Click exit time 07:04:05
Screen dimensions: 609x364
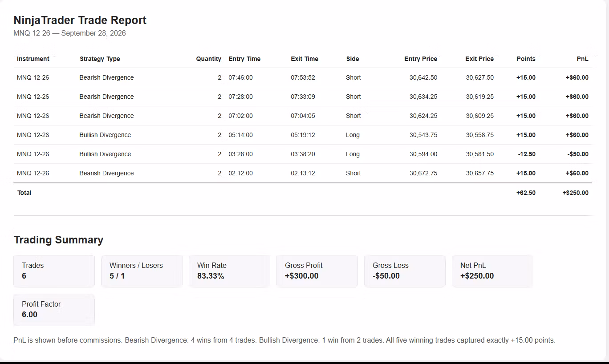303,116
